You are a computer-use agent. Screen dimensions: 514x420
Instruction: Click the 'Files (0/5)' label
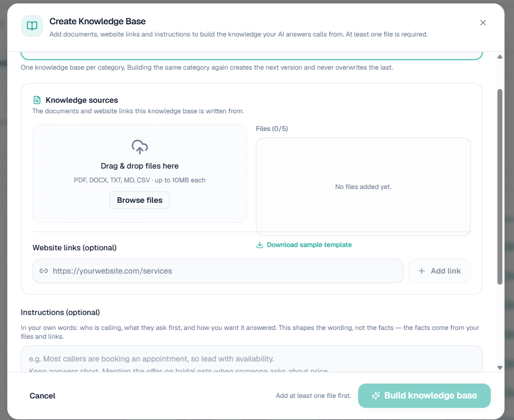[x=272, y=129]
